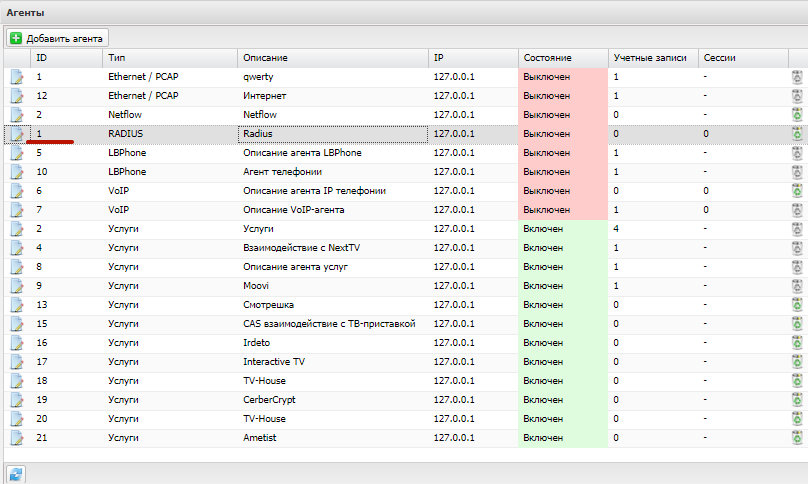This screenshot has height=484, width=808.
Task: Sort the table by the ID column header
Action: (x=66, y=58)
